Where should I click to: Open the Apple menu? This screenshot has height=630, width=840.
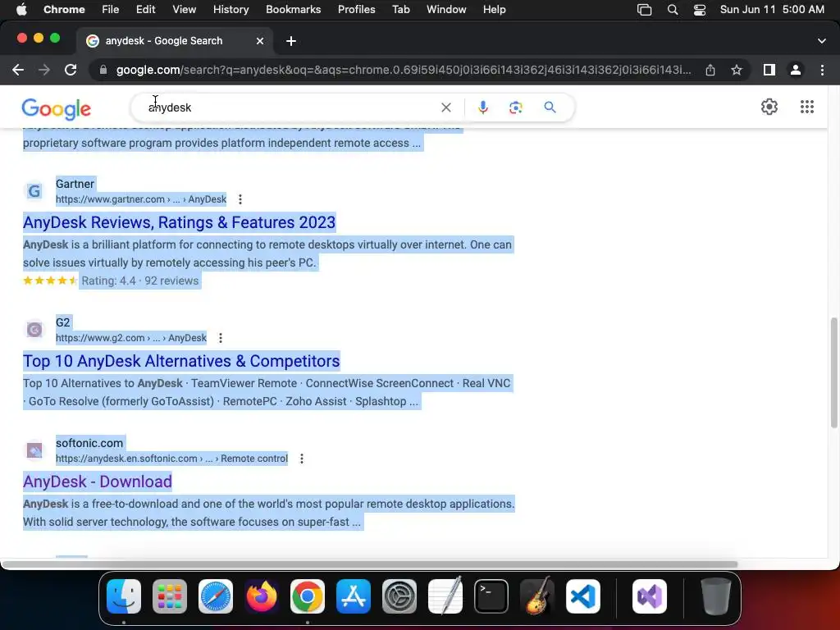(21, 10)
